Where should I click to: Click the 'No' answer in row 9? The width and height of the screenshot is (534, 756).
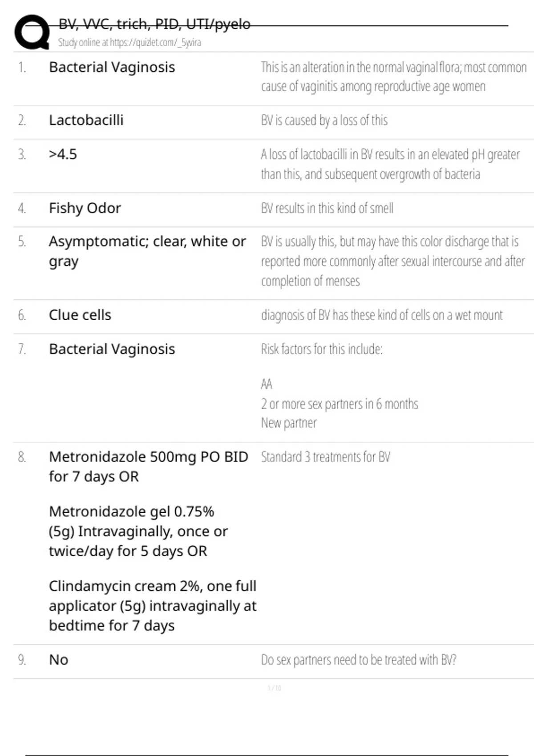[58, 659]
